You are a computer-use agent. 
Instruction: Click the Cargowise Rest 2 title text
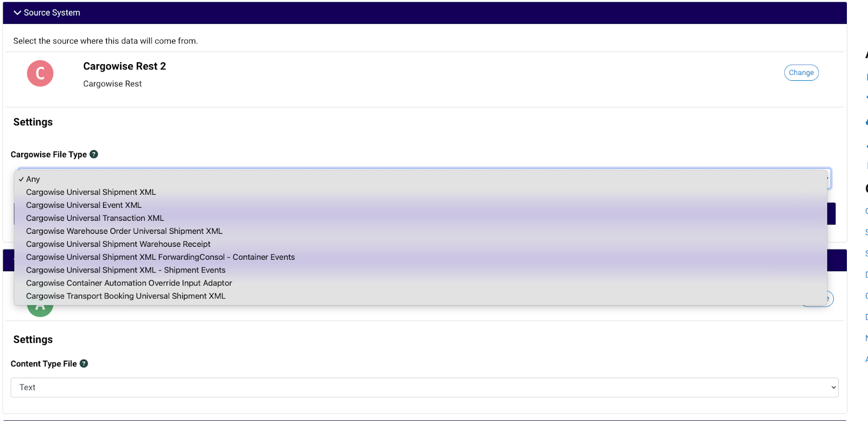pos(124,66)
